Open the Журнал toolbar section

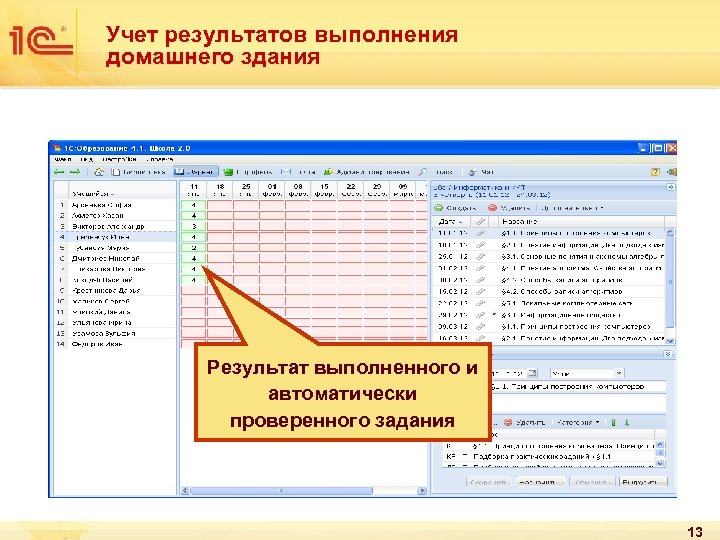pos(196,172)
